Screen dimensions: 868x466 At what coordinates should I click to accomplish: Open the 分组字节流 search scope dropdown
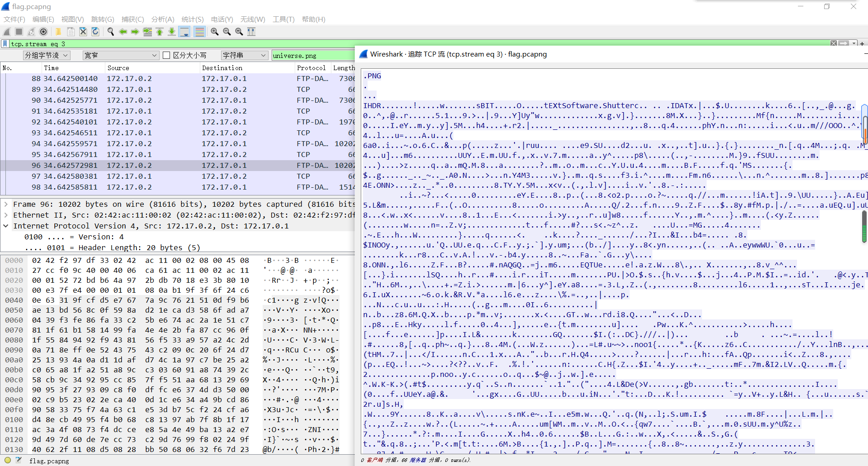tap(47, 55)
